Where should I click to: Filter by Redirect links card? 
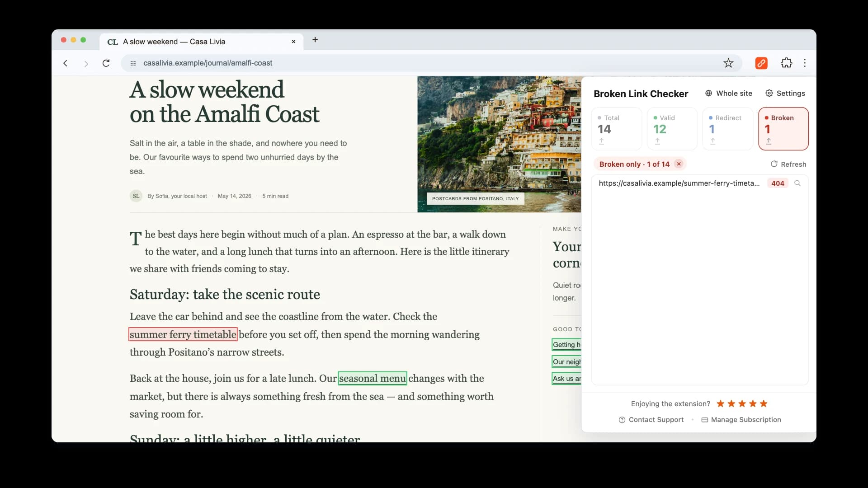point(728,129)
